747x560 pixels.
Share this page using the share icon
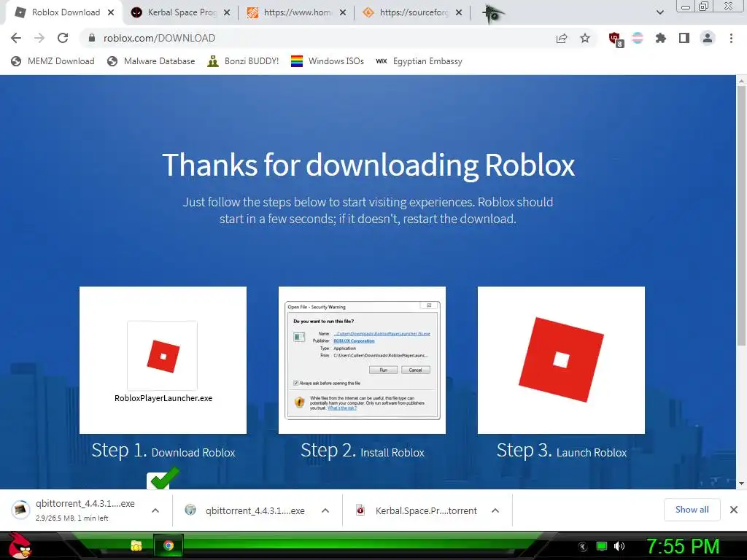click(x=562, y=38)
